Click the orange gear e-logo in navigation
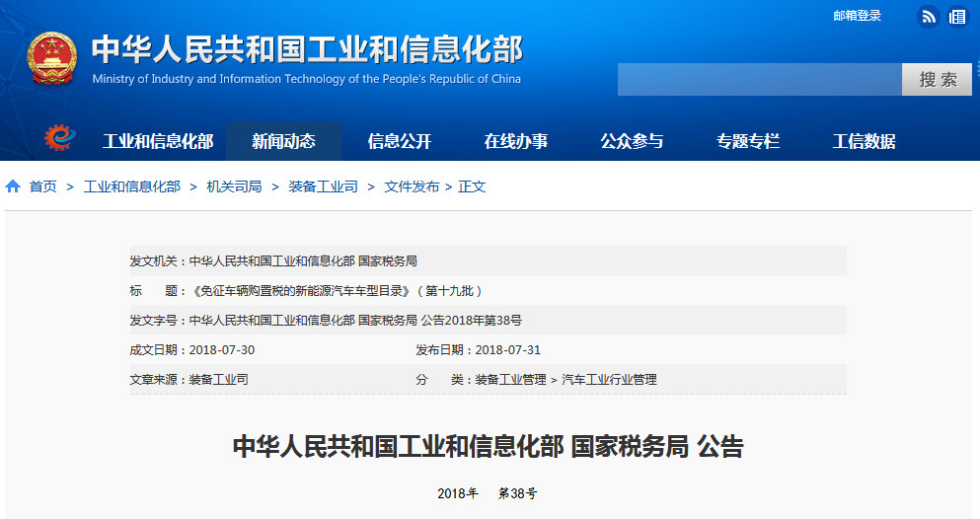Image resolution: width=980 pixels, height=519 pixels. coord(60,137)
